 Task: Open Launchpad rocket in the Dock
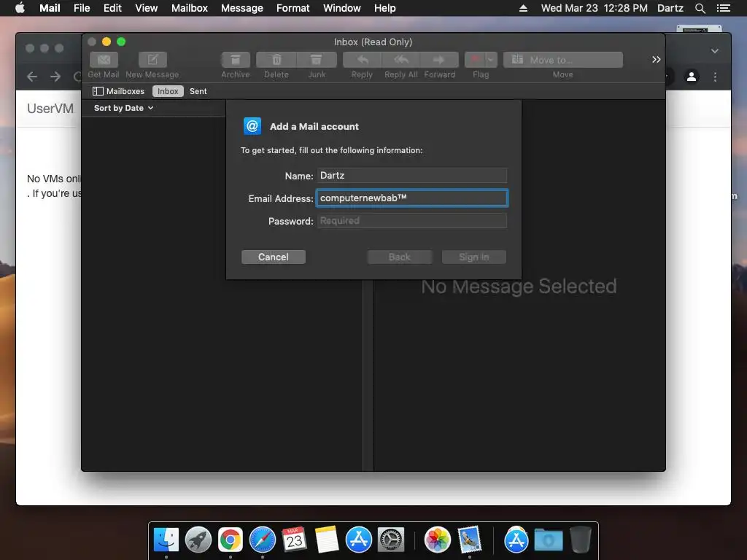pos(198,540)
